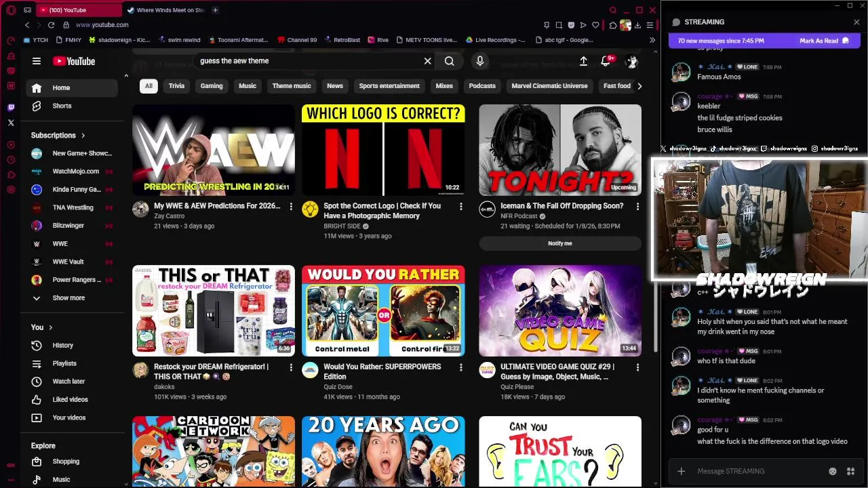
Task: Select the Podcasts chip
Action: 482,86
